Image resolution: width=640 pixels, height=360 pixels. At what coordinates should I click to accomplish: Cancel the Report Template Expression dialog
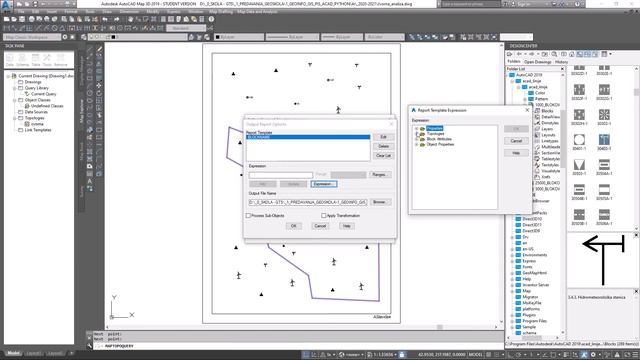(x=516, y=141)
